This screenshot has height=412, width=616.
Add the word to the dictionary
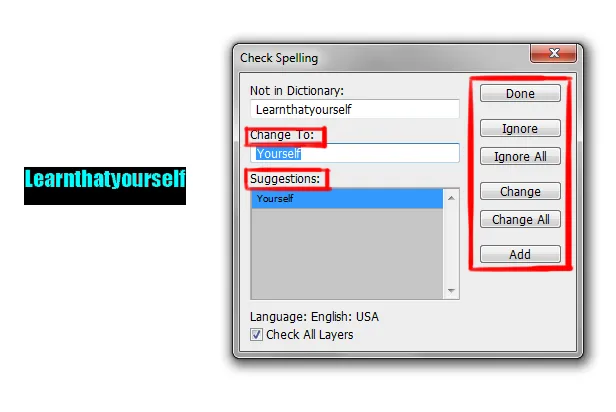[x=520, y=255]
